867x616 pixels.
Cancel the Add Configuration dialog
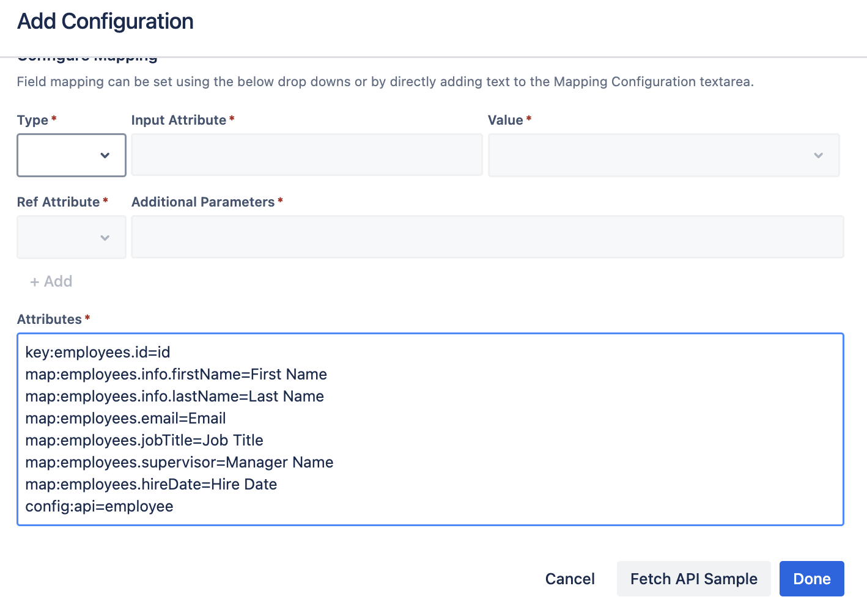coord(570,579)
